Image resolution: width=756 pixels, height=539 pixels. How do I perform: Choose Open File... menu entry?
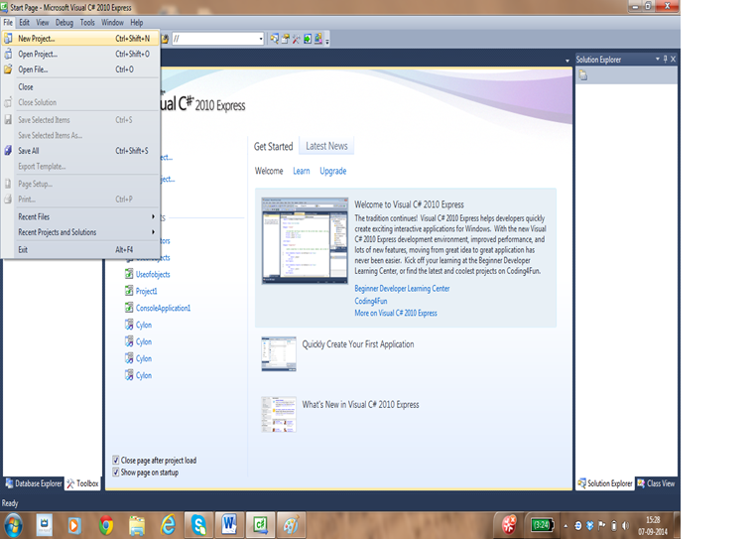click(x=81, y=69)
